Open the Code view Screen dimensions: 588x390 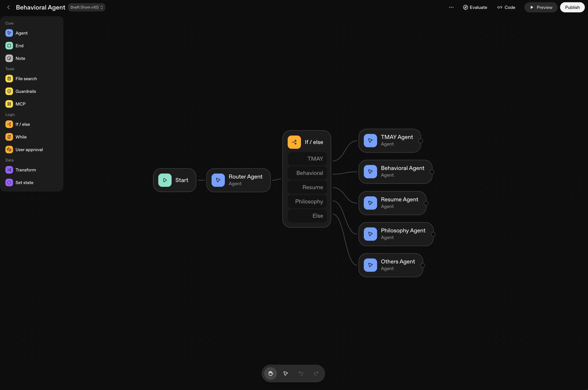(x=506, y=7)
